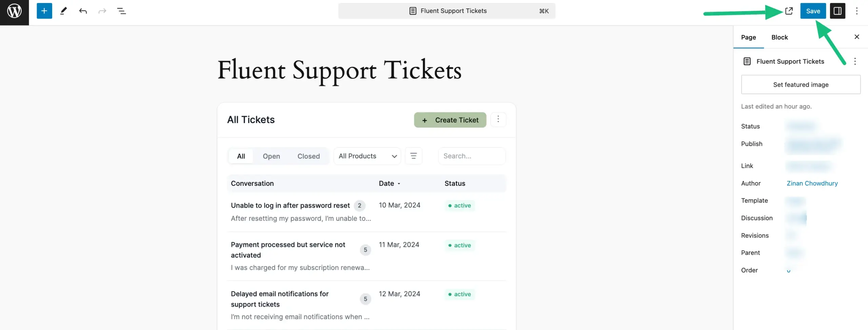Image resolution: width=868 pixels, height=330 pixels.
Task: Open Fluent Support Tickets page actions menu
Action: [x=855, y=61]
